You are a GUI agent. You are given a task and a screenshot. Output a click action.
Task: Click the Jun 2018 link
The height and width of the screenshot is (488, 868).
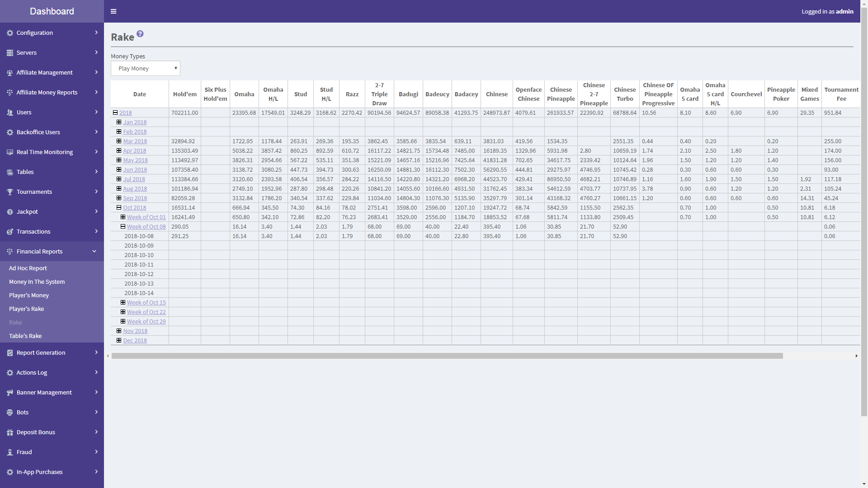135,169
